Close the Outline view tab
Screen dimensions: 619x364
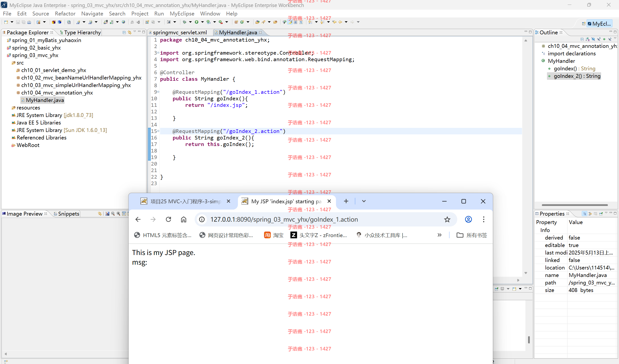click(x=561, y=32)
